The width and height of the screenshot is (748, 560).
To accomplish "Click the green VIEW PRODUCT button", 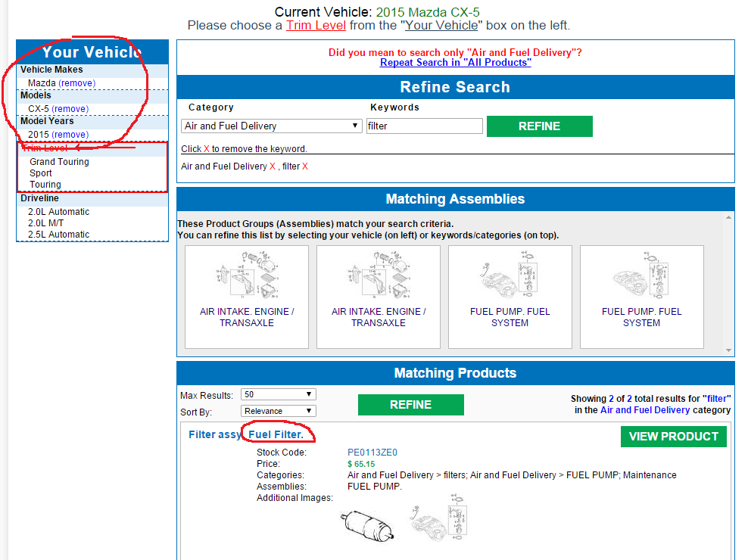I will coord(673,437).
